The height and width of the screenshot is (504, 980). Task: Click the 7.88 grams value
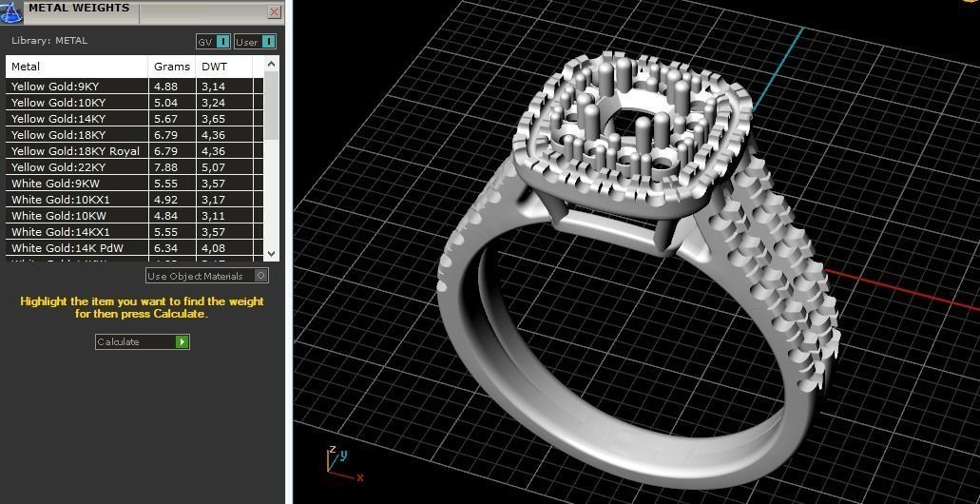pos(165,167)
